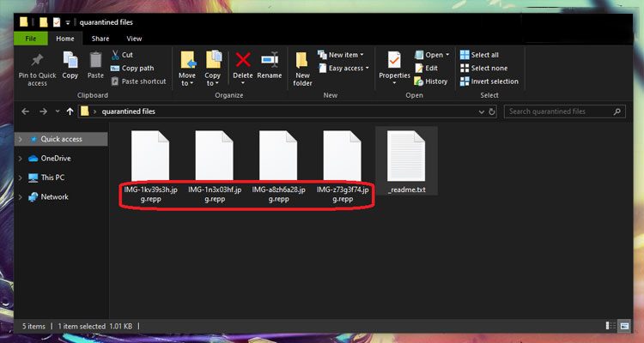
Task: Click the Rename icon
Action: [270, 60]
